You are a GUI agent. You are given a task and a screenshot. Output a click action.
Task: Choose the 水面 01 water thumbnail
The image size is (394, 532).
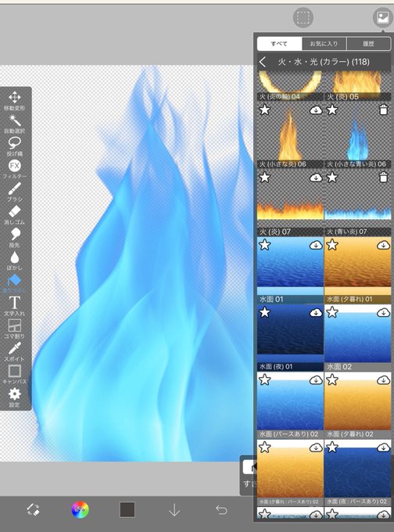[x=290, y=271]
